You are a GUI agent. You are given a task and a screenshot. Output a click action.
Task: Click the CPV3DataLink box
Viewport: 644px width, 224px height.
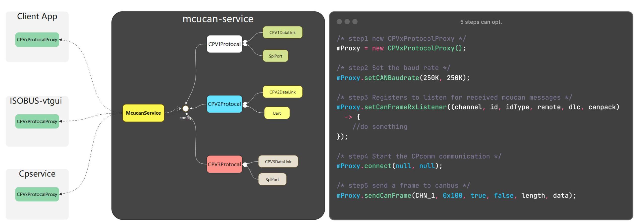pyautogui.click(x=278, y=162)
